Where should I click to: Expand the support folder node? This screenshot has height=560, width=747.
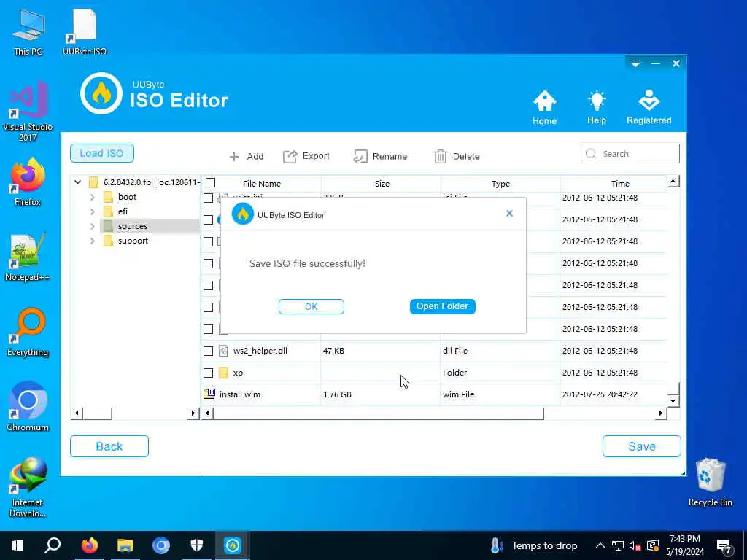coord(93,241)
